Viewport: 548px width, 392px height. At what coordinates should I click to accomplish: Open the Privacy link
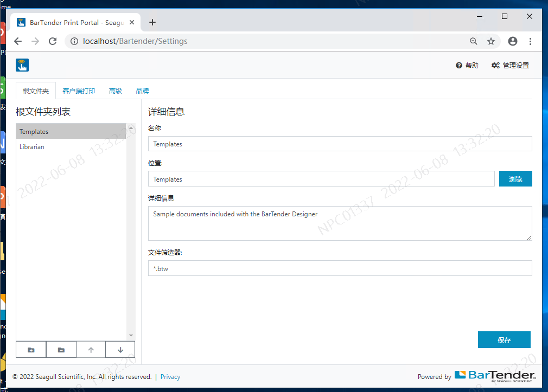170,376
